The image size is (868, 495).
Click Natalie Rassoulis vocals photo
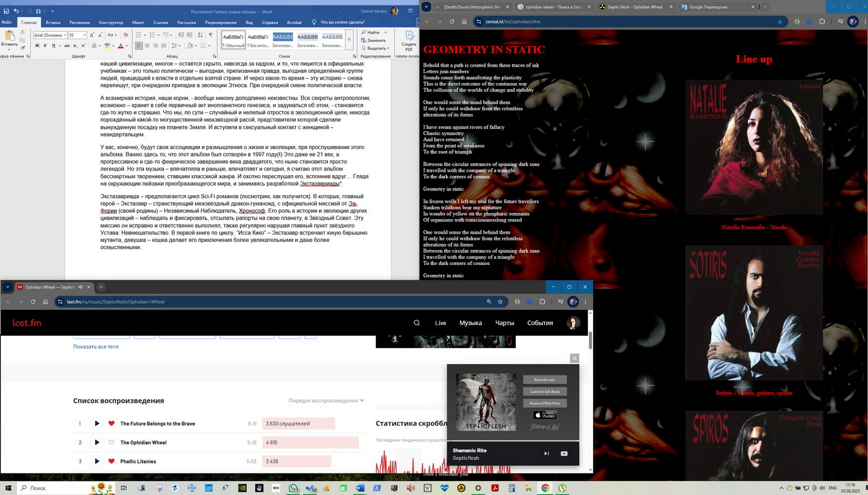pyautogui.click(x=754, y=148)
